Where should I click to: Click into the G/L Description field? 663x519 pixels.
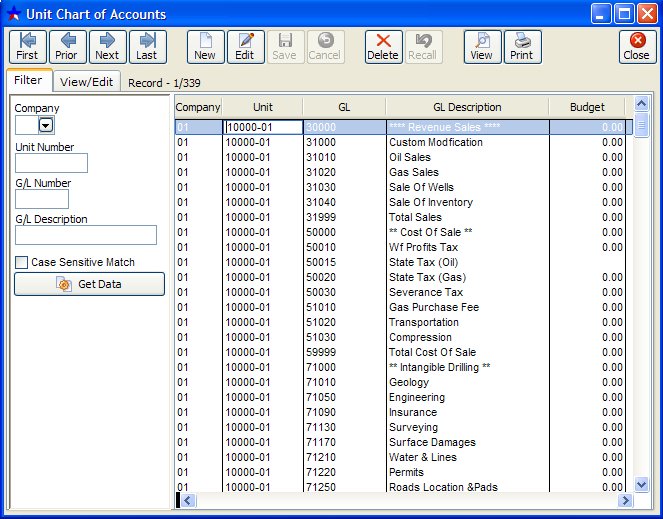[86, 235]
